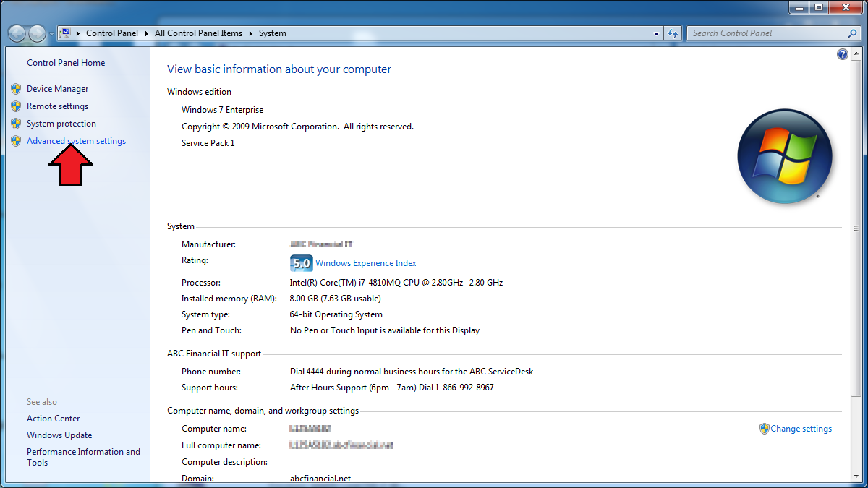Select Control Panel in the breadcrumb path

111,33
